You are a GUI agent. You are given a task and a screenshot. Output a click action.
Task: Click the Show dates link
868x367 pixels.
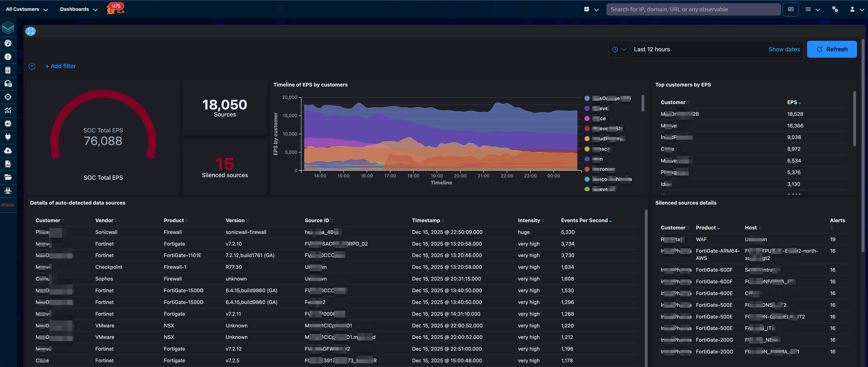coord(784,49)
